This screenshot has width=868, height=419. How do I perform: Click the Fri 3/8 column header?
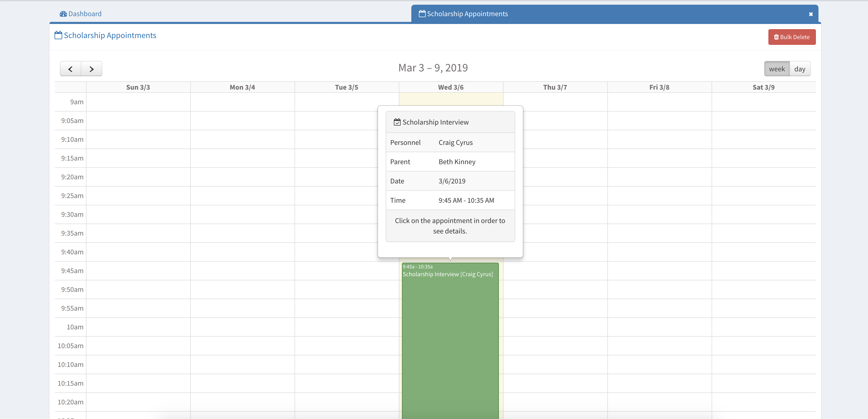(659, 87)
